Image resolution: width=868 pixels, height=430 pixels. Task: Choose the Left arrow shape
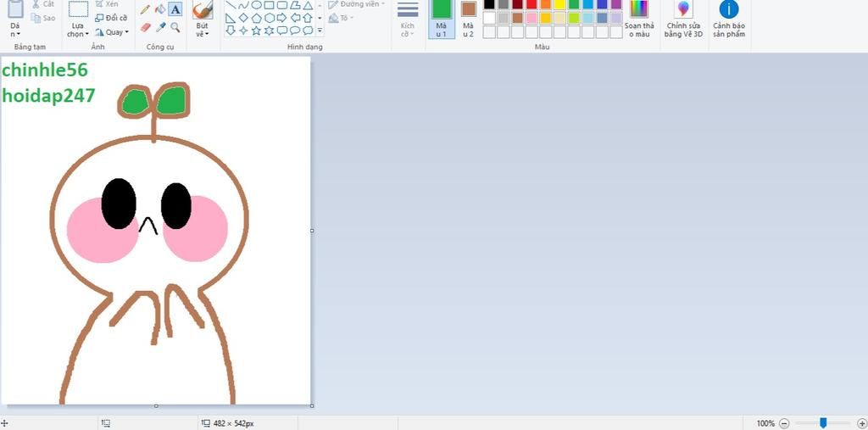[x=295, y=18]
